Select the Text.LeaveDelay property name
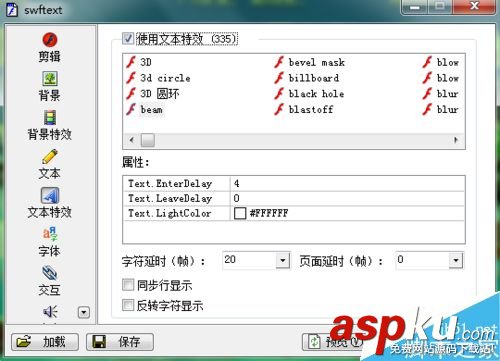Viewport: 500px width, 361px height. 170,198
